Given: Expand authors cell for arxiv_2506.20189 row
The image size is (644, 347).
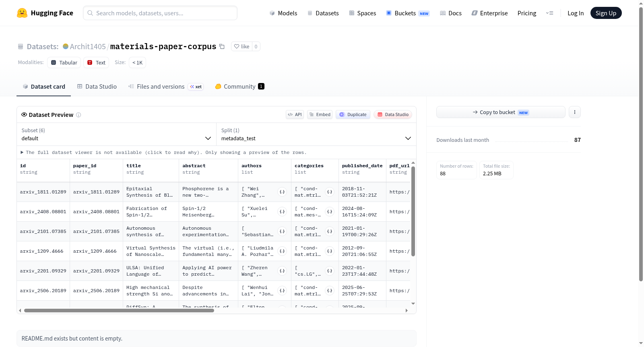Looking at the screenshot, I should (x=282, y=291).
